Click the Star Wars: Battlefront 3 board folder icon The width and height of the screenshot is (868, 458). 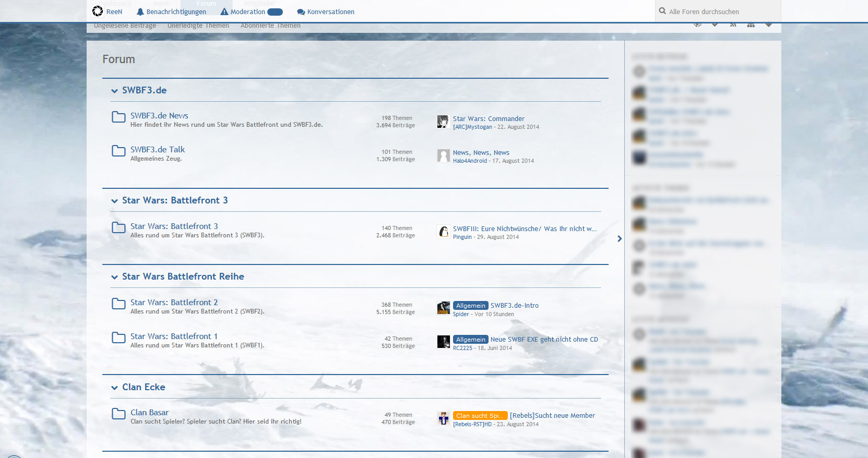point(118,227)
